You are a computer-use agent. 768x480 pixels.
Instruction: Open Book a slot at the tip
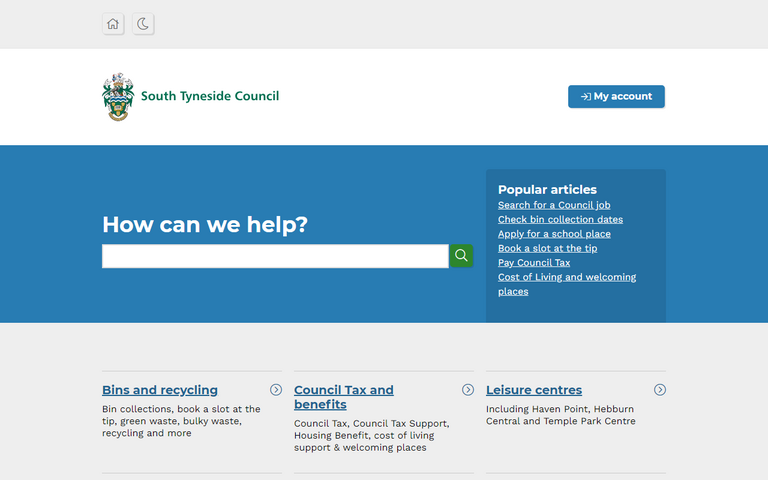[547, 248]
